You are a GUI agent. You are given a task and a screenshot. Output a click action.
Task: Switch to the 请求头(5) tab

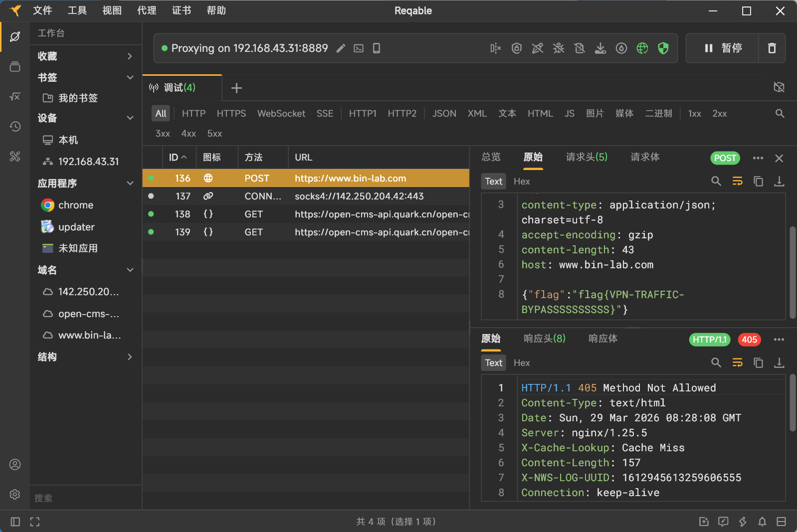pyautogui.click(x=587, y=158)
